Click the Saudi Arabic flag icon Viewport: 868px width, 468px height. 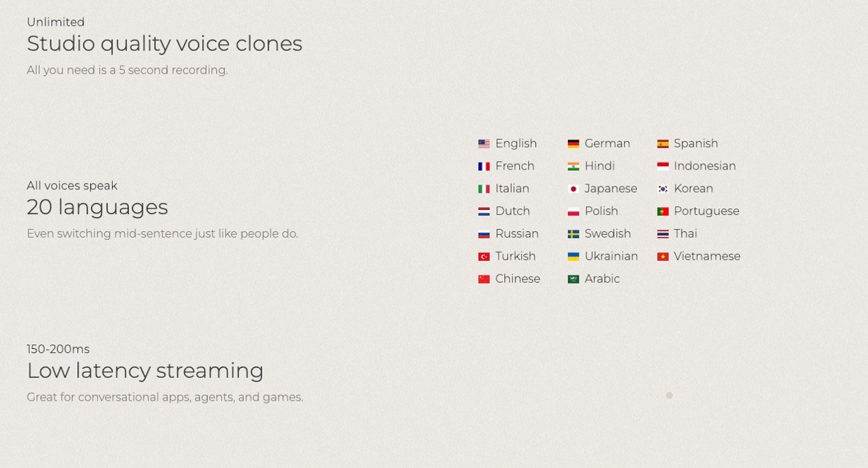tap(573, 279)
